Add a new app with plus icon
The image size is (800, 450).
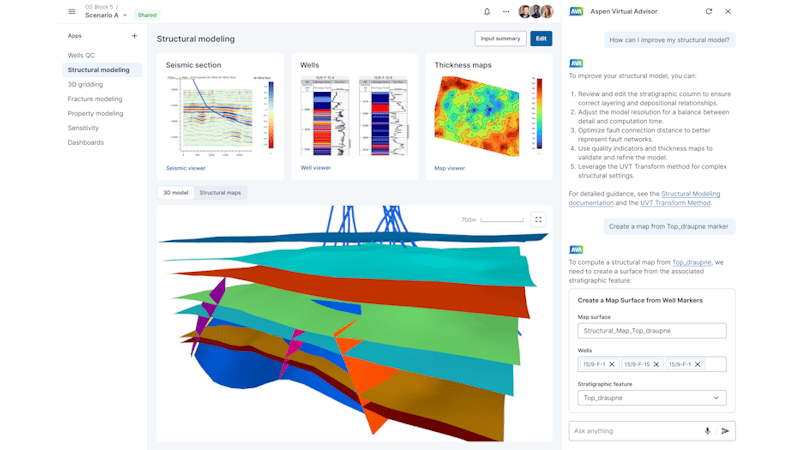134,36
